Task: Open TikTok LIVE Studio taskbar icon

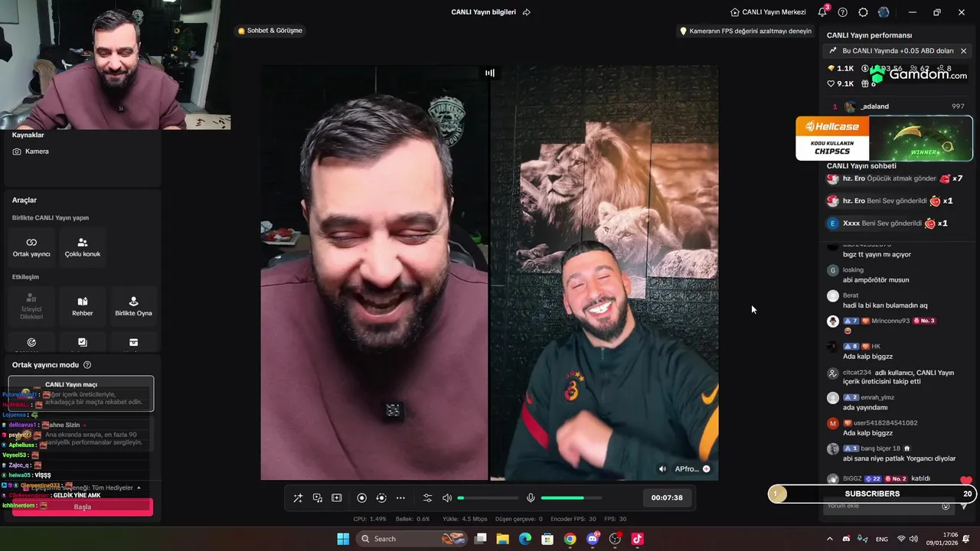Action: click(637, 539)
